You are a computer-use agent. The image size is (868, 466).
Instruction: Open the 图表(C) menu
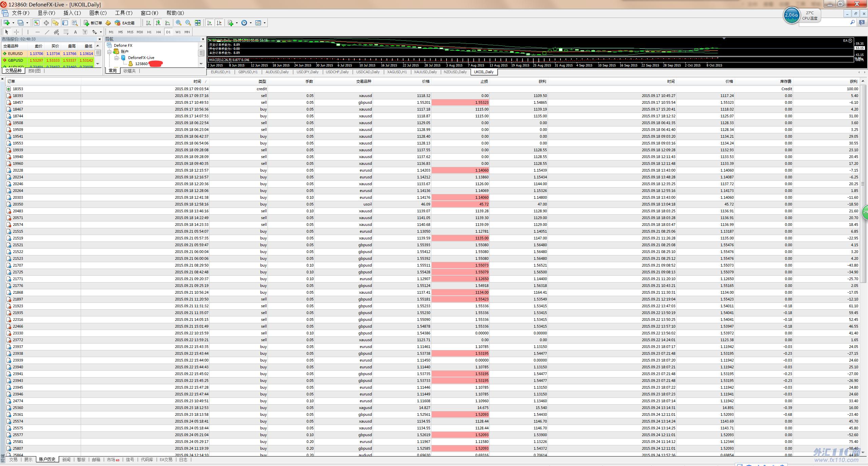tap(98, 13)
